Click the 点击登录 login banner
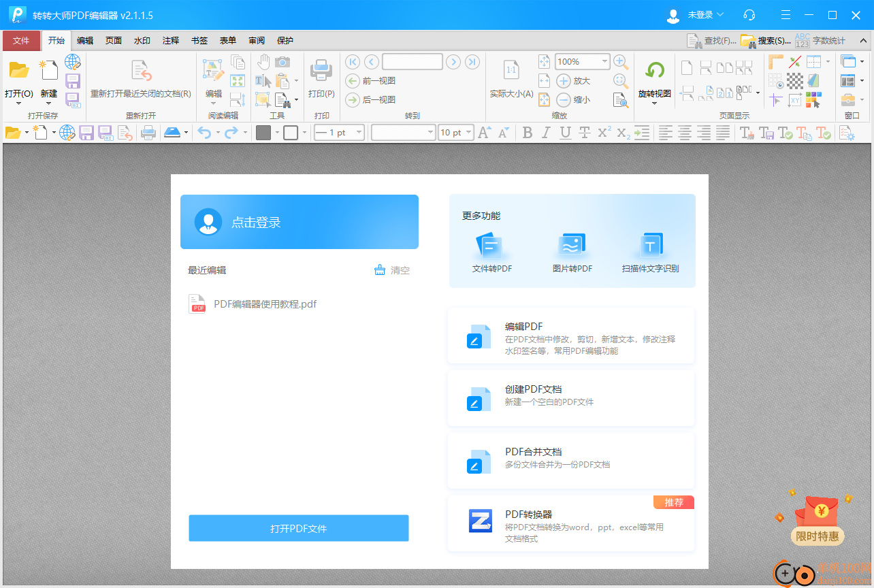874x588 pixels. pos(300,222)
